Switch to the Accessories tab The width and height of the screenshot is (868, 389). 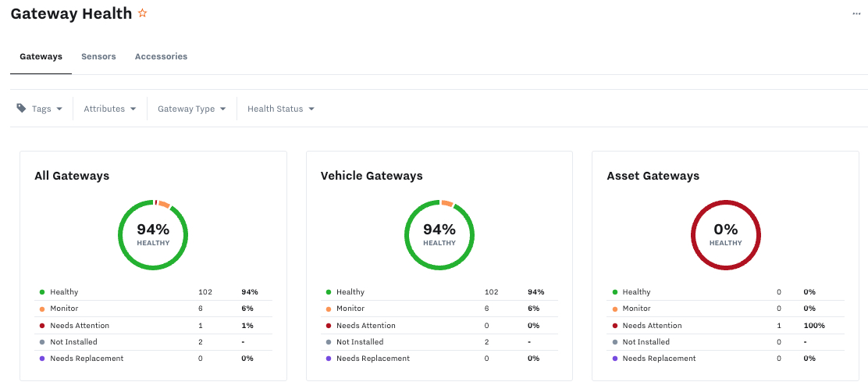click(x=161, y=56)
